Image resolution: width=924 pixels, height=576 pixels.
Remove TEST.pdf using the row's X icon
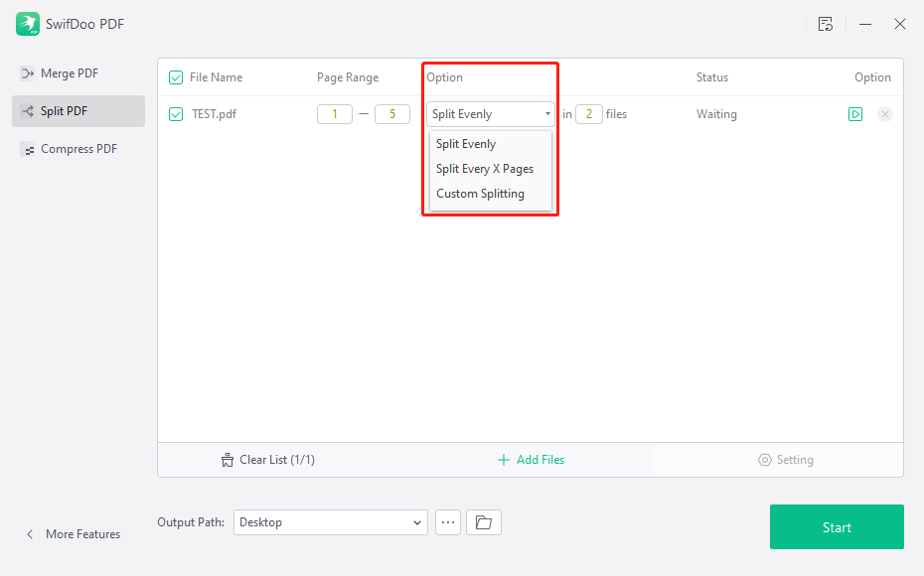point(885,113)
